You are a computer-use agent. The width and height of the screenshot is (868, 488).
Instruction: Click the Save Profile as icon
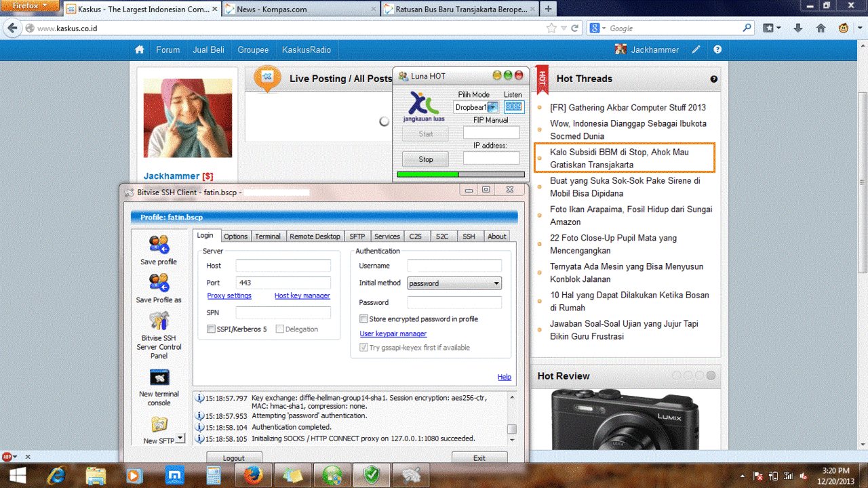pos(159,283)
